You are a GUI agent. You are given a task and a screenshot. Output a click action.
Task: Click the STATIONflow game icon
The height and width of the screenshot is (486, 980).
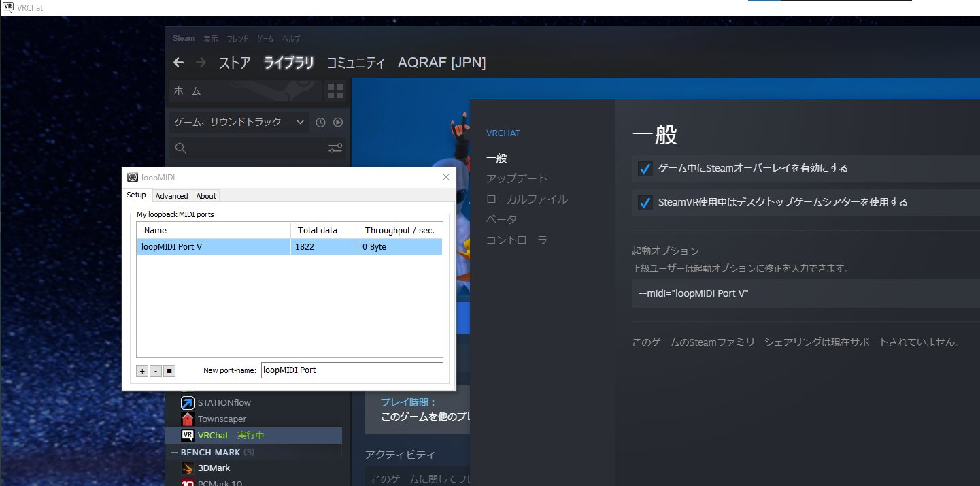click(187, 402)
